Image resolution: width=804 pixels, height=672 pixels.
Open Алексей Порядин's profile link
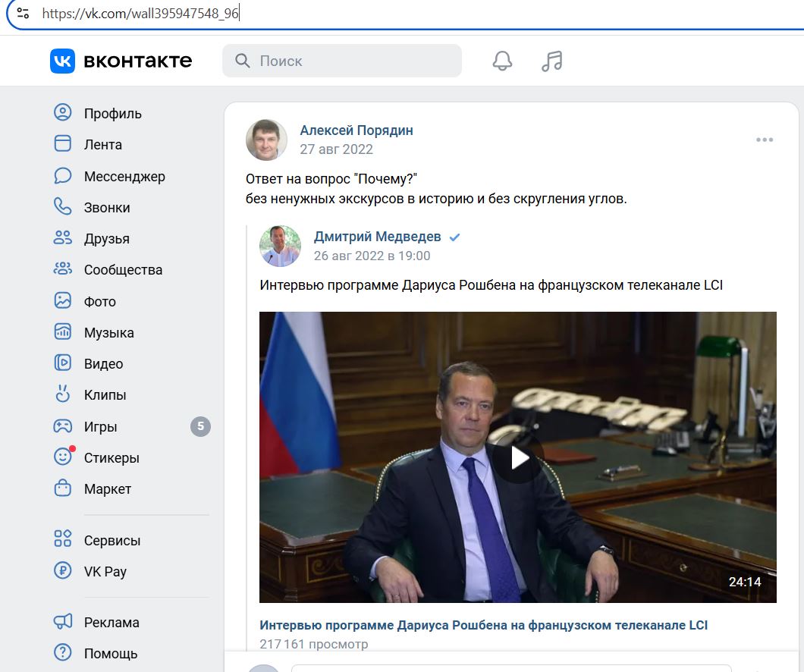coord(356,130)
